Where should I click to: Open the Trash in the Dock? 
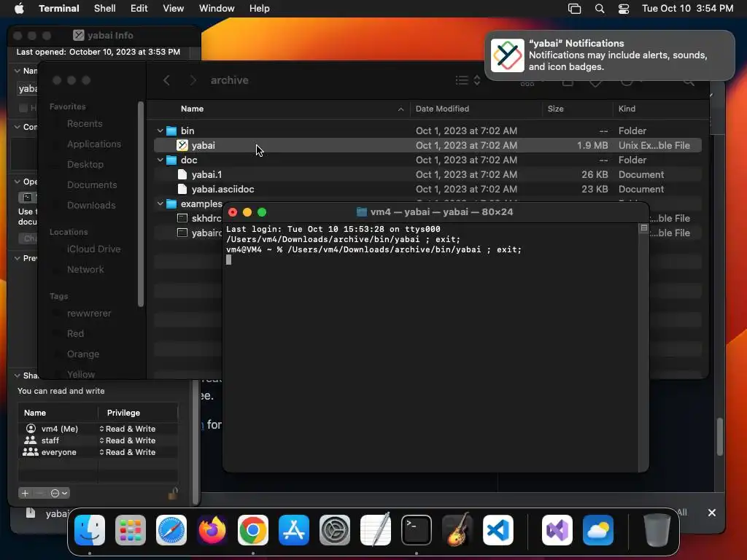(657, 530)
